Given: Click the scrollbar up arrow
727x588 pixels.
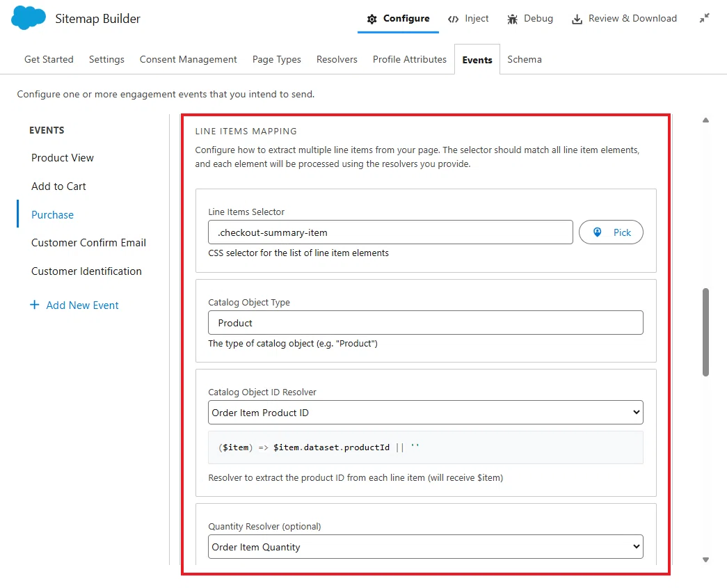Looking at the screenshot, I should (705, 120).
